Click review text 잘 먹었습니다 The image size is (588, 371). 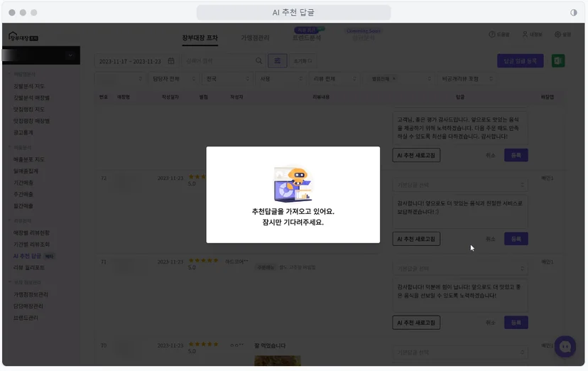[270, 345]
